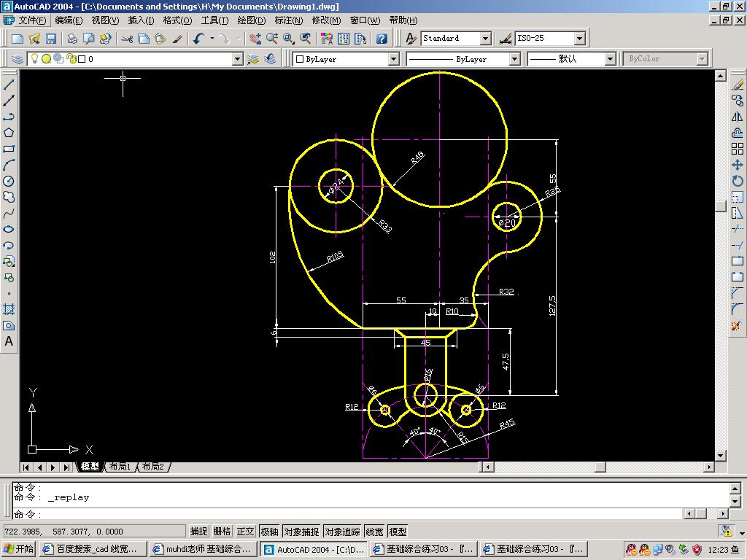Select the Circle tool

9,181
